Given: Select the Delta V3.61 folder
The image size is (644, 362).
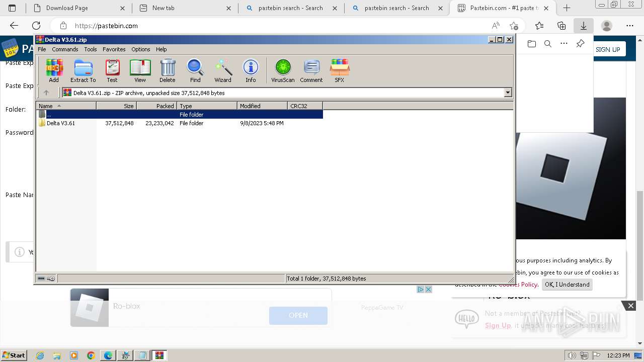Looking at the screenshot, I should [x=61, y=123].
